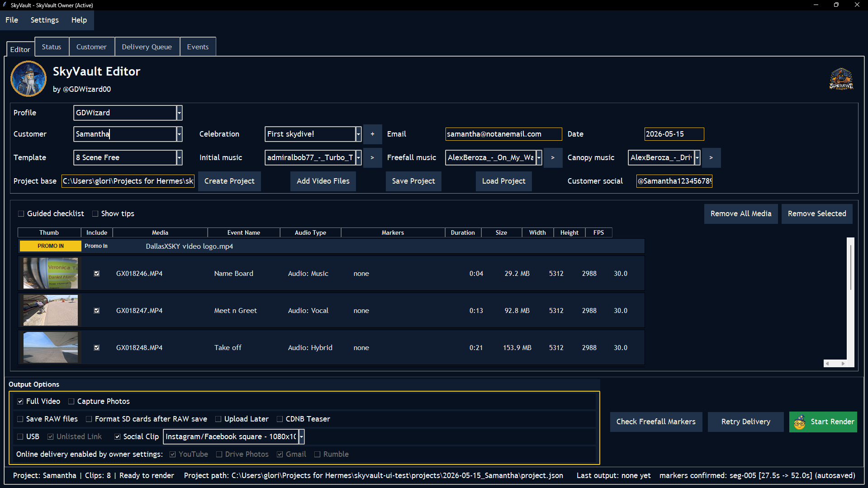The height and width of the screenshot is (488, 868).
Task: Toggle Guided checklist checkbox
Action: coord(21,213)
